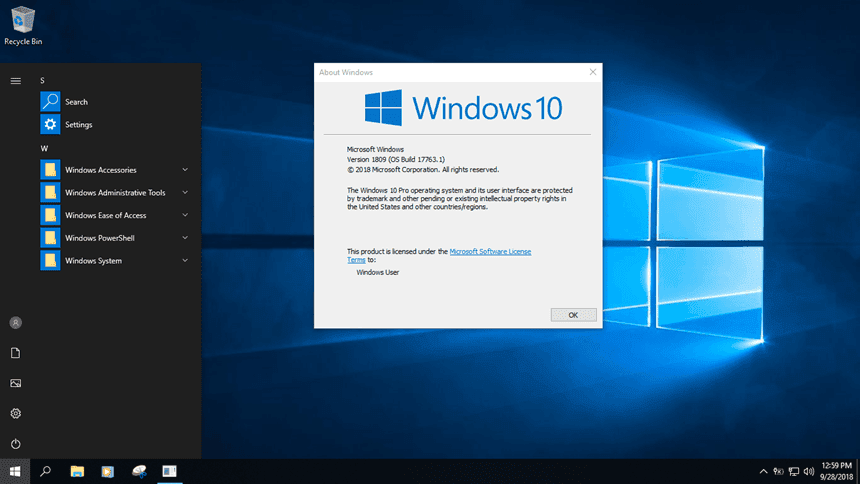Click the About Windows title bar text
This screenshot has height=484, width=860.
click(x=346, y=72)
